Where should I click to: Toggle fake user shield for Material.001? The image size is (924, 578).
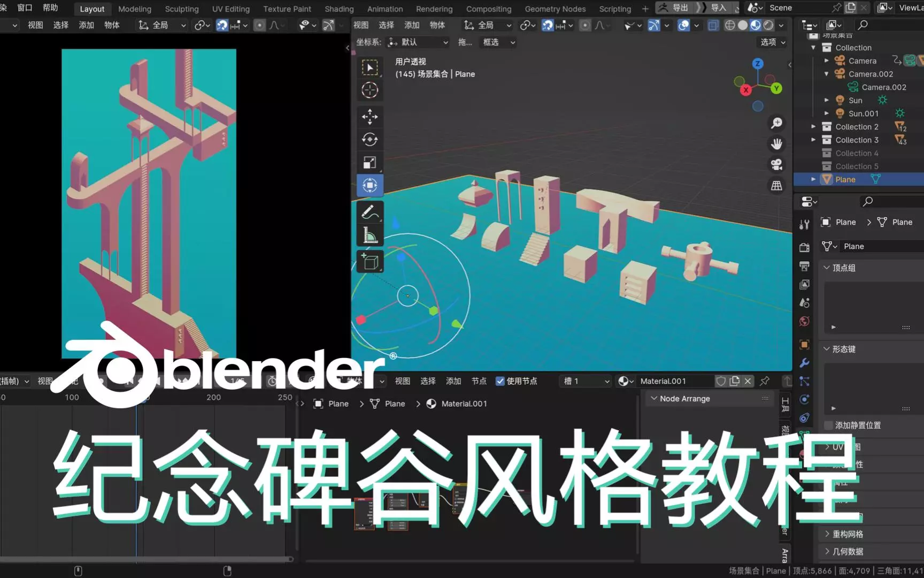pos(721,381)
